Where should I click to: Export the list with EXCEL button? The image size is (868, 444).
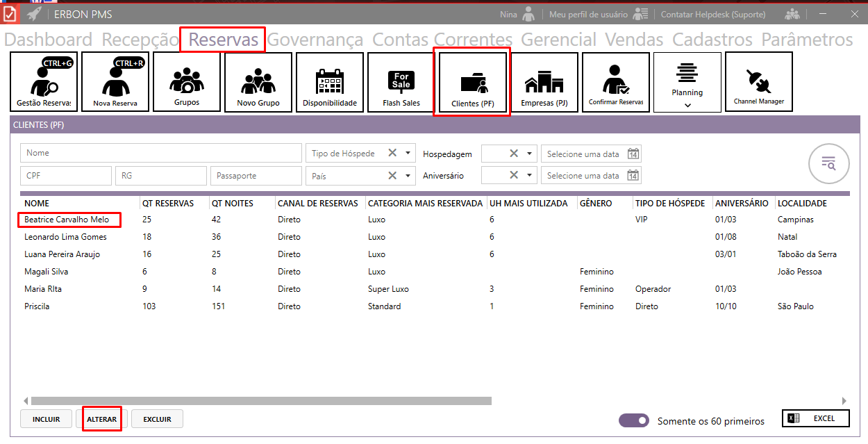(816, 418)
